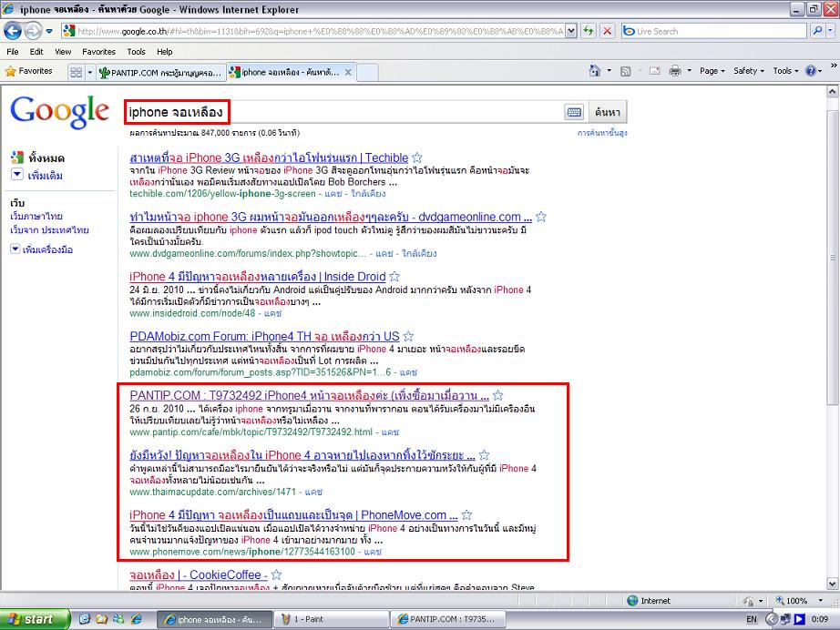Image resolution: width=840 pixels, height=630 pixels.
Task: Select the เว็บจาก ประเทศไทย filter link
Action: point(49,230)
